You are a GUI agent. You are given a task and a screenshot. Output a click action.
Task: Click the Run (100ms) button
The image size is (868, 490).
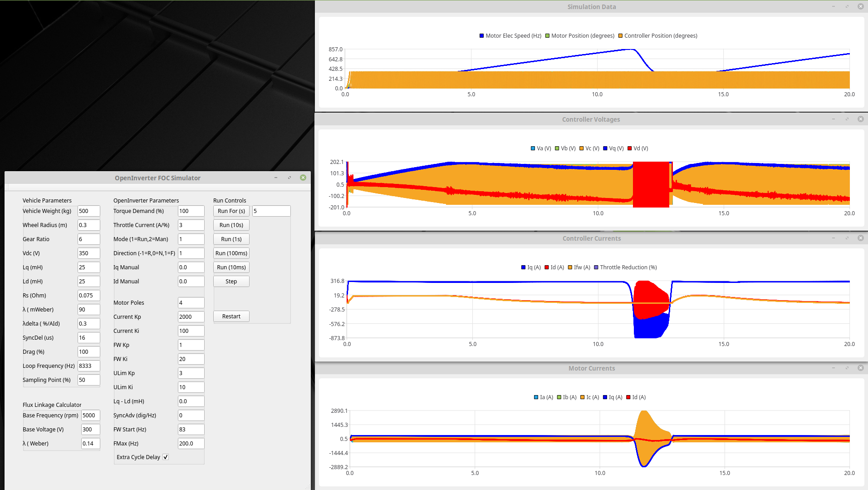click(x=231, y=253)
